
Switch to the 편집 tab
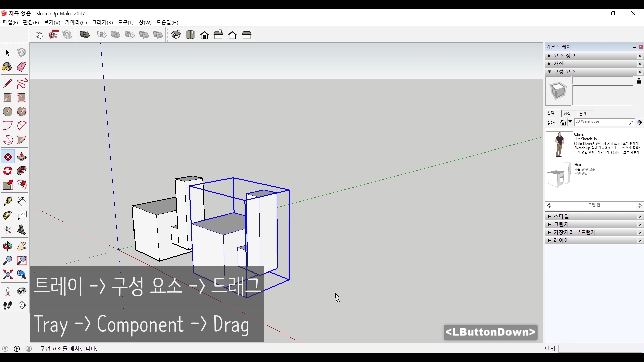(567, 114)
